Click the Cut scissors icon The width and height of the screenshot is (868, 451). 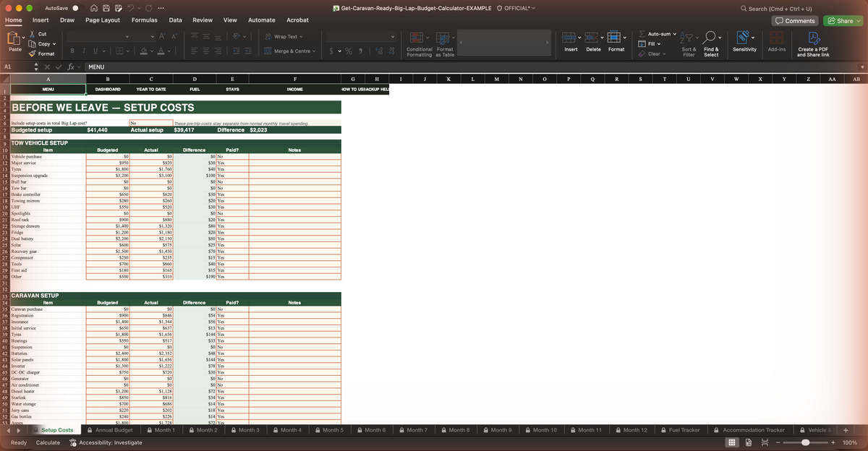[x=31, y=34]
